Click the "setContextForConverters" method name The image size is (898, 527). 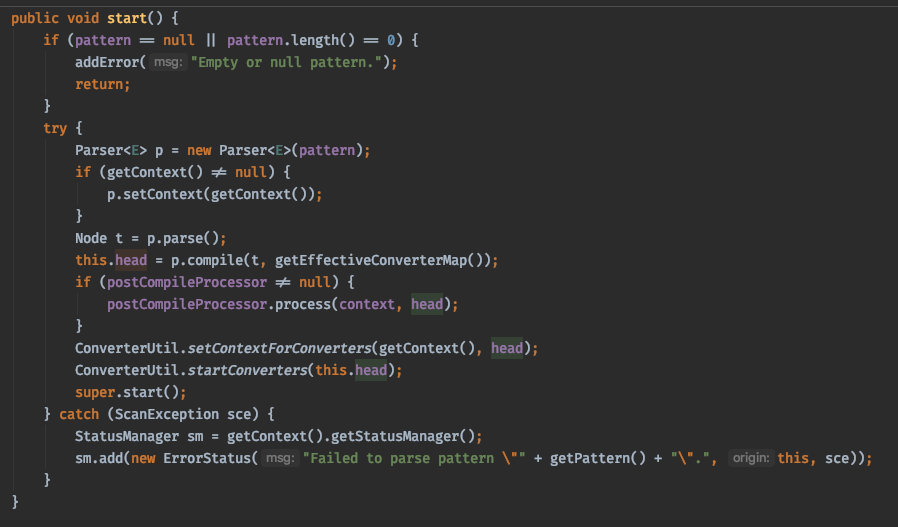click(x=279, y=348)
